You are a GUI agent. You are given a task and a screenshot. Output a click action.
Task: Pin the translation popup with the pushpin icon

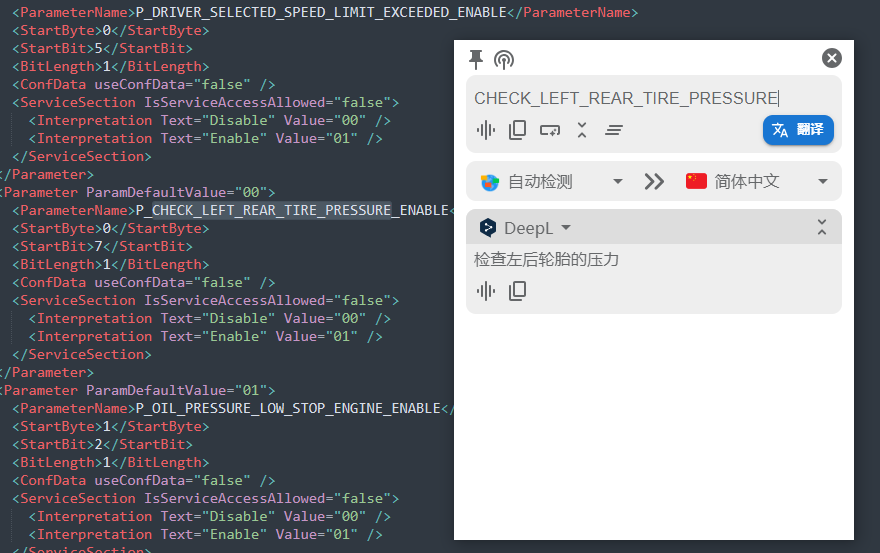(x=475, y=59)
